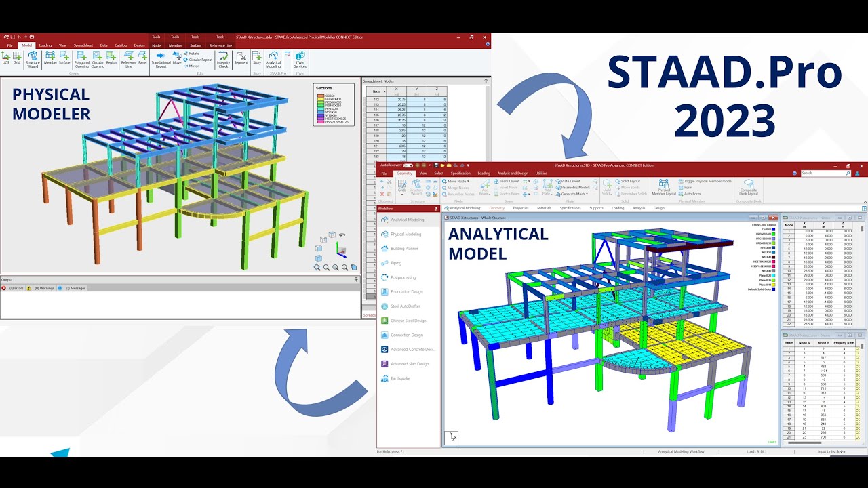868x488 pixels.
Task: Open the Grids dropdown in Geometry ribbon
Action: [402, 188]
